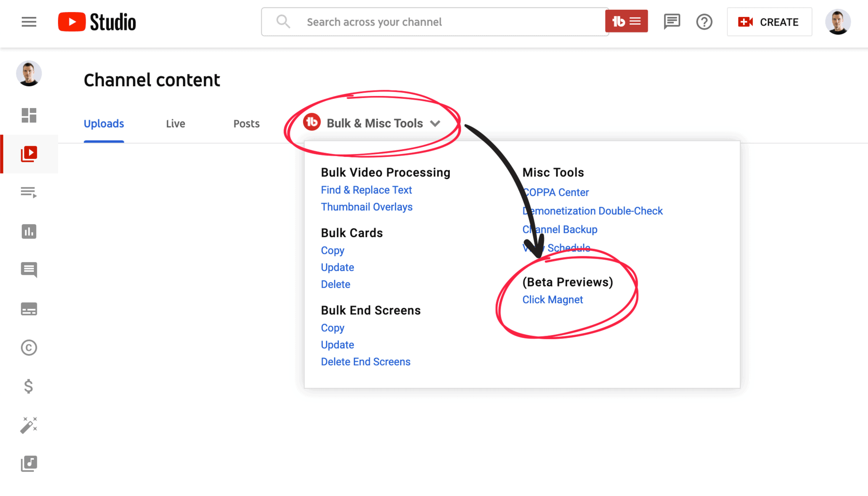Open Playlists in sidebar

point(29,192)
